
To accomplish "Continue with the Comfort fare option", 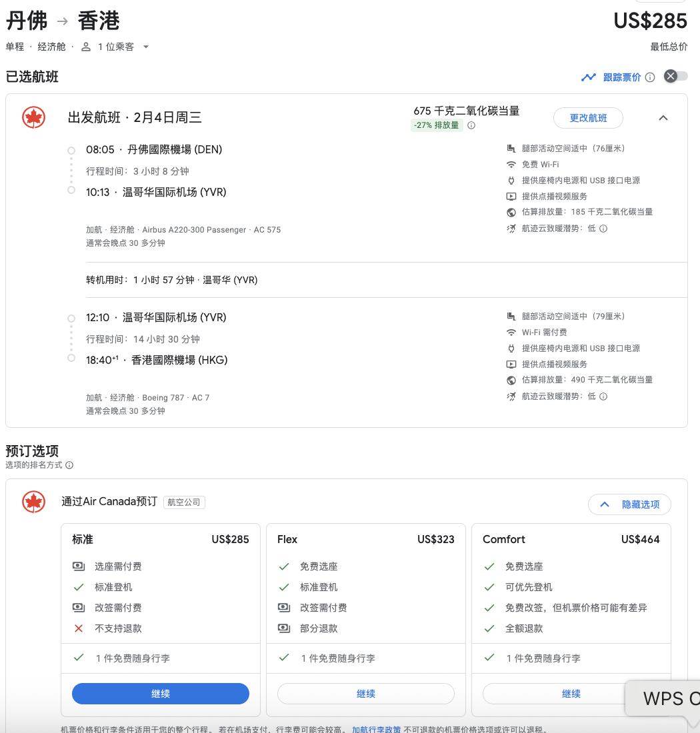I will 571,694.
